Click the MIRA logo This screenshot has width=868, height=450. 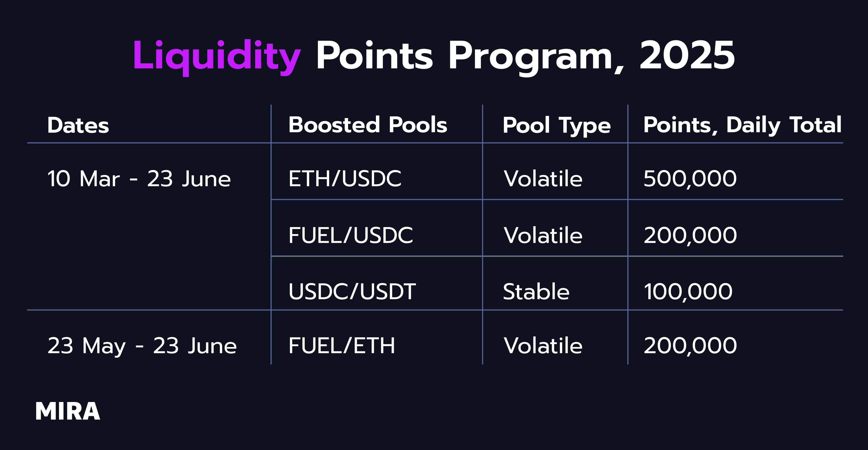(68, 411)
